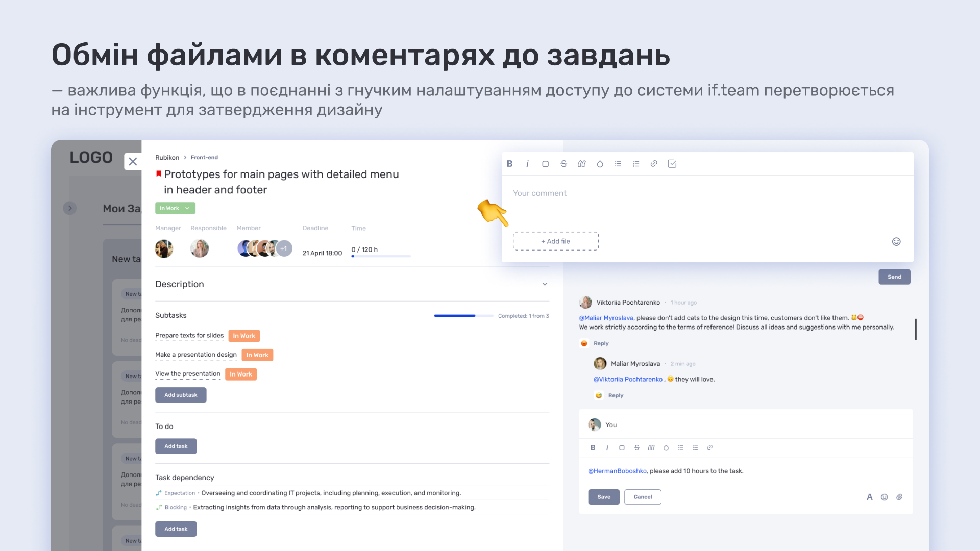Insert a link from the top comment toolbar

[654, 164]
